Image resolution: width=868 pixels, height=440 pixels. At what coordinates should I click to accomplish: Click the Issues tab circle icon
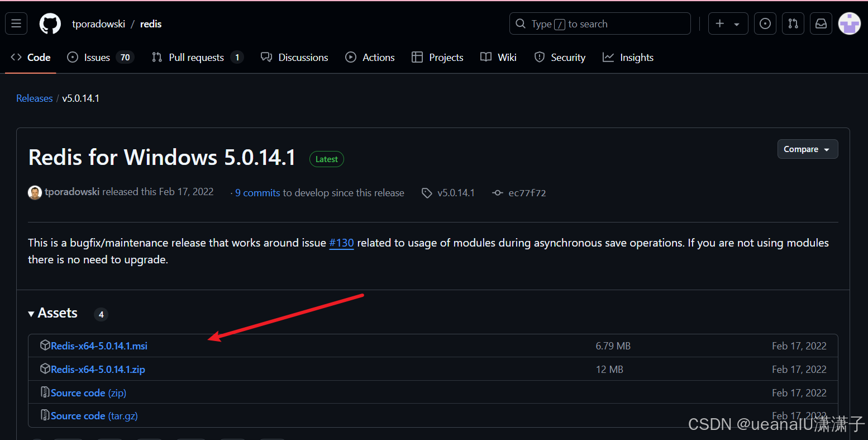[73, 57]
